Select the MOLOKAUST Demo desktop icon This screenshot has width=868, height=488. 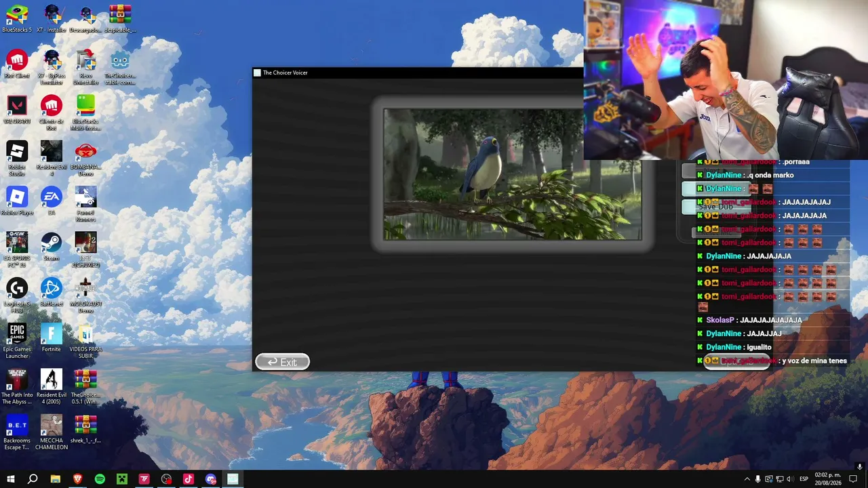click(85, 296)
